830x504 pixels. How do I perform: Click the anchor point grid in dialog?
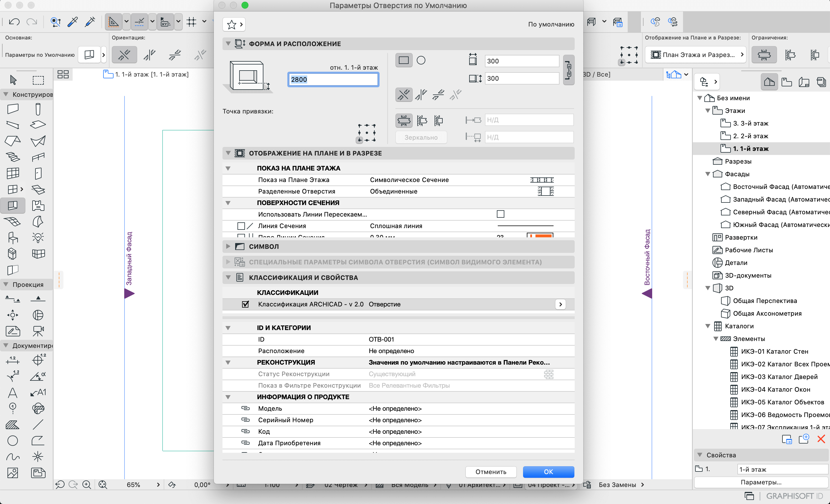(x=367, y=133)
